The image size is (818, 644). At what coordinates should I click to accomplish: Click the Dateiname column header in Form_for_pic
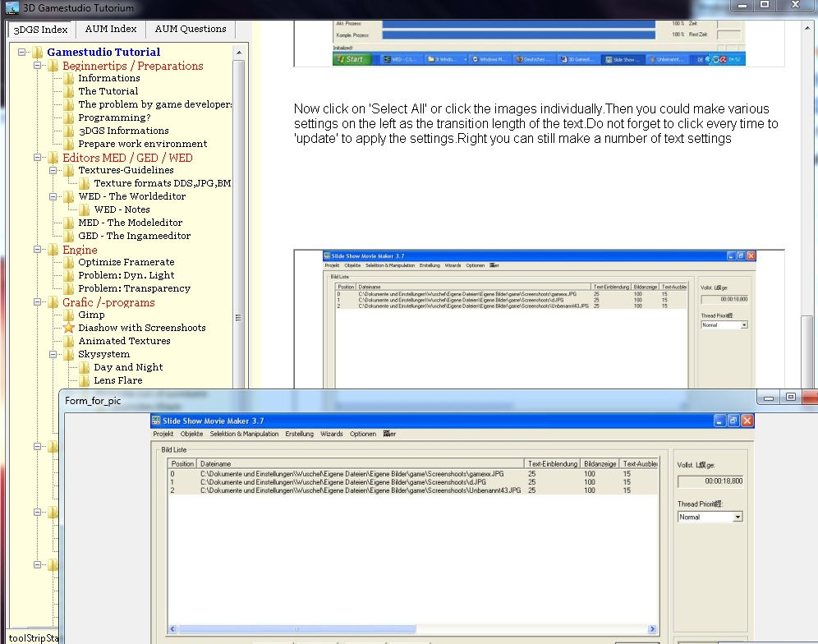[x=361, y=463]
